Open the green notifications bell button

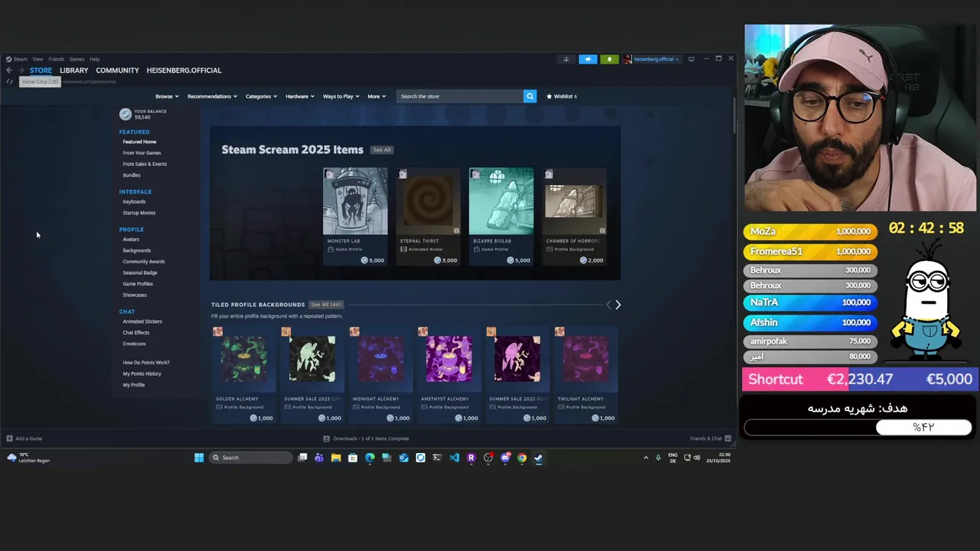609,59
